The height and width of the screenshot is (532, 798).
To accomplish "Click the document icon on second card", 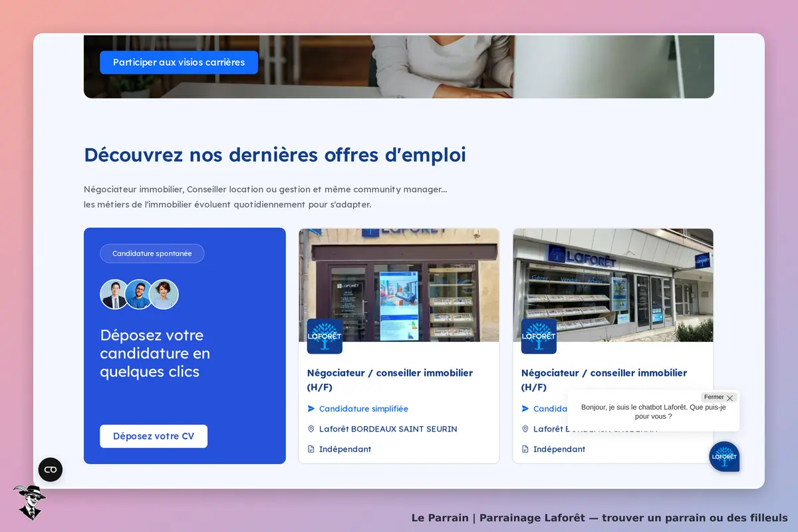I will click(x=525, y=449).
